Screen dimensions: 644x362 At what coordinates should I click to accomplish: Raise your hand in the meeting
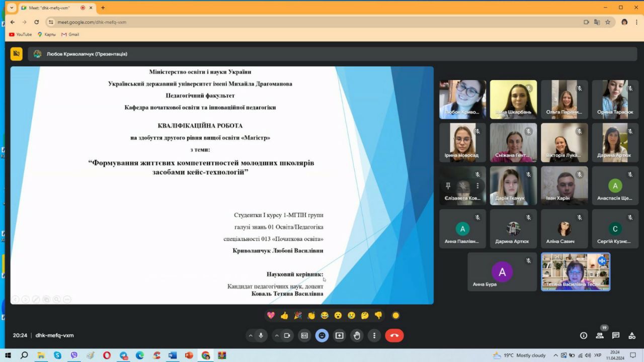pyautogui.click(x=357, y=335)
